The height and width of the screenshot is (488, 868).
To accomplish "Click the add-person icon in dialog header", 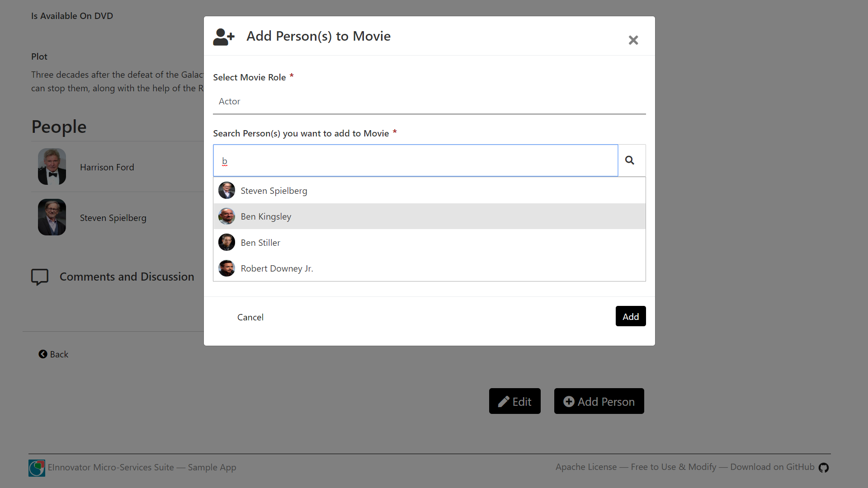I will coord(224,37).
